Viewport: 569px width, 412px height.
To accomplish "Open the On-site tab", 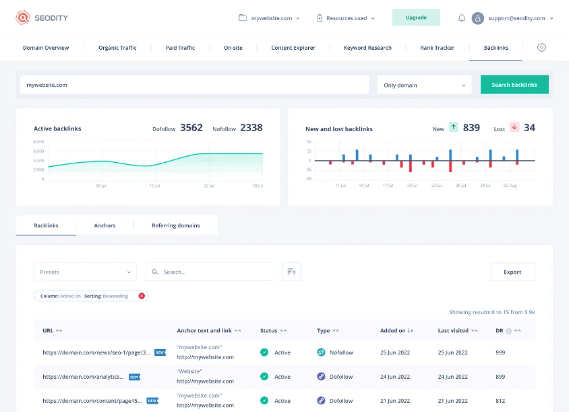I will pos(233,48).
